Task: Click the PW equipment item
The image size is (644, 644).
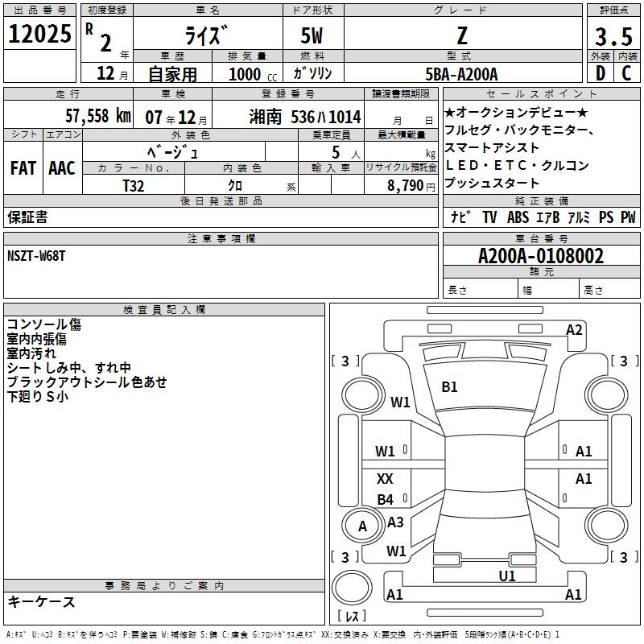Action: pos(628,217)
